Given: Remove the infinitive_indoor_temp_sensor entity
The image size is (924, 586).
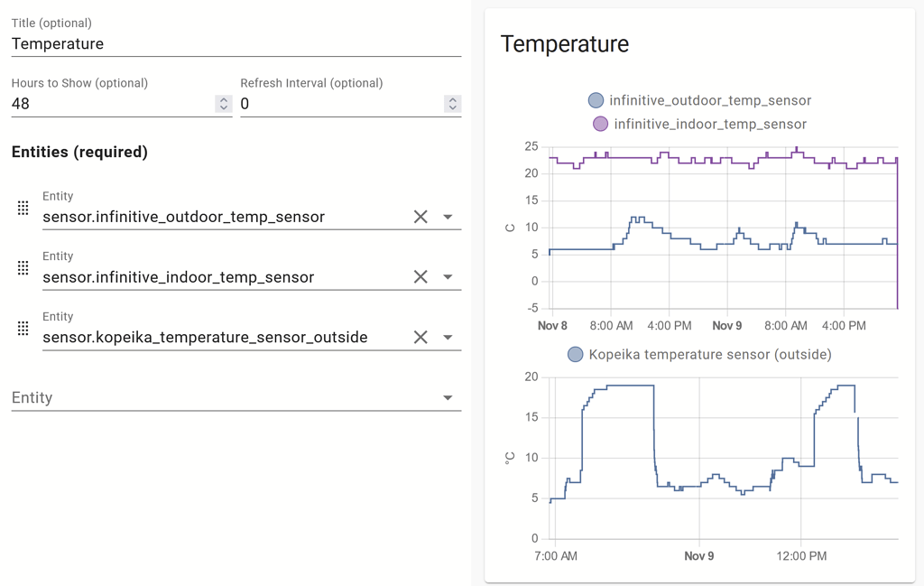Looking at the screenshot, I should pos(420,277).
